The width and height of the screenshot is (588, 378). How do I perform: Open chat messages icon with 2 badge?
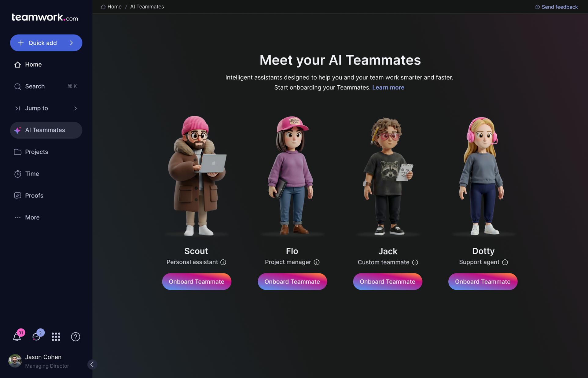pos(37,337)
